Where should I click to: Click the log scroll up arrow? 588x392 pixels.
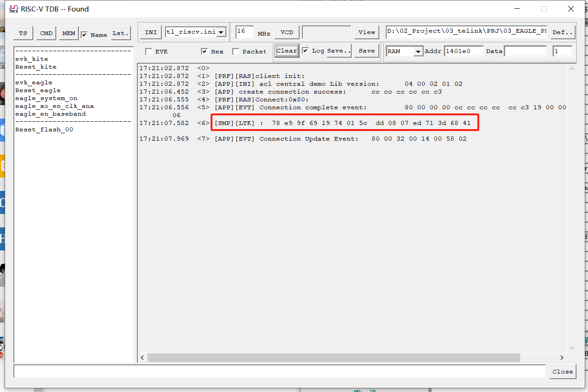pos(572,69)
